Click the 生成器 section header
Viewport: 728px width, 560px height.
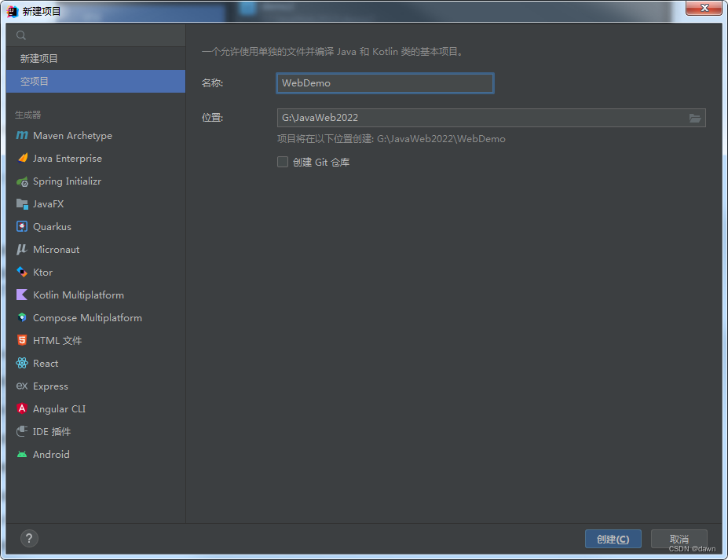pyautogui.click(x=27, y=115)
